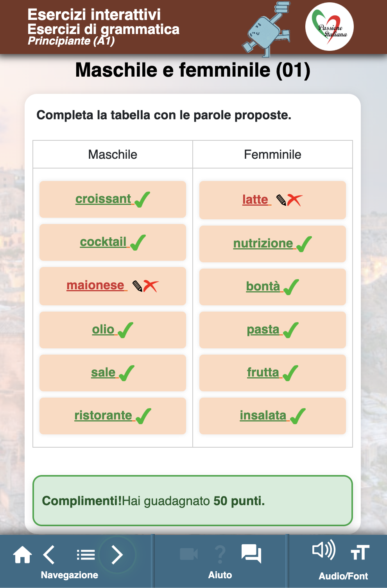Click the video camera help icon
Screen dimensions: 387x588
[189, 554]
